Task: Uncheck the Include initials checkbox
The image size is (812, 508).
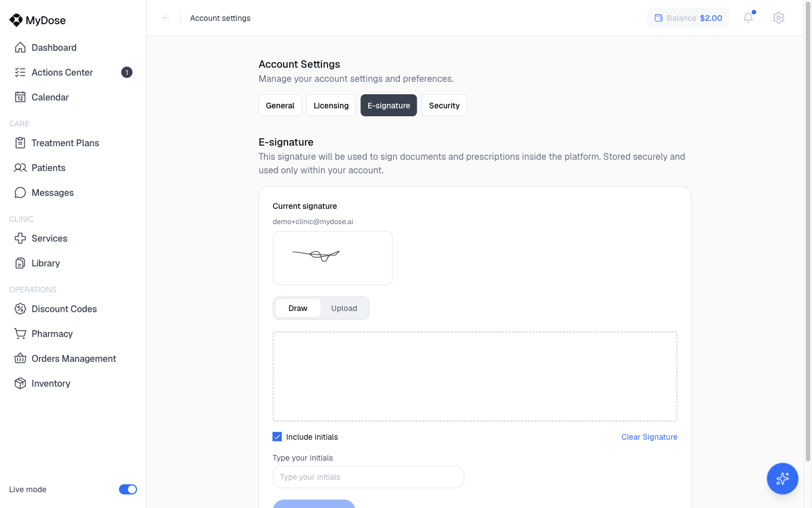Action: (x=277, y=437)
